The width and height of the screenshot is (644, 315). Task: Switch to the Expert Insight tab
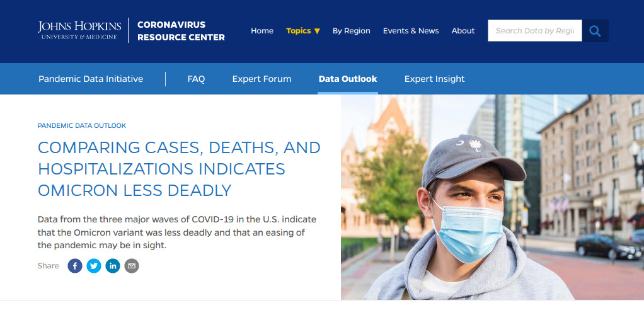click(435, 79)
